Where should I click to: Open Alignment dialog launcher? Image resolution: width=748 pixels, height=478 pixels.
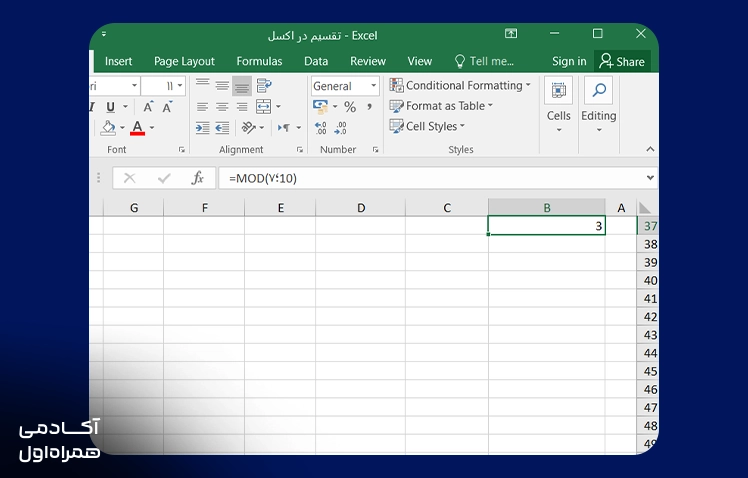pyautogui.click(x=300, y=150)
